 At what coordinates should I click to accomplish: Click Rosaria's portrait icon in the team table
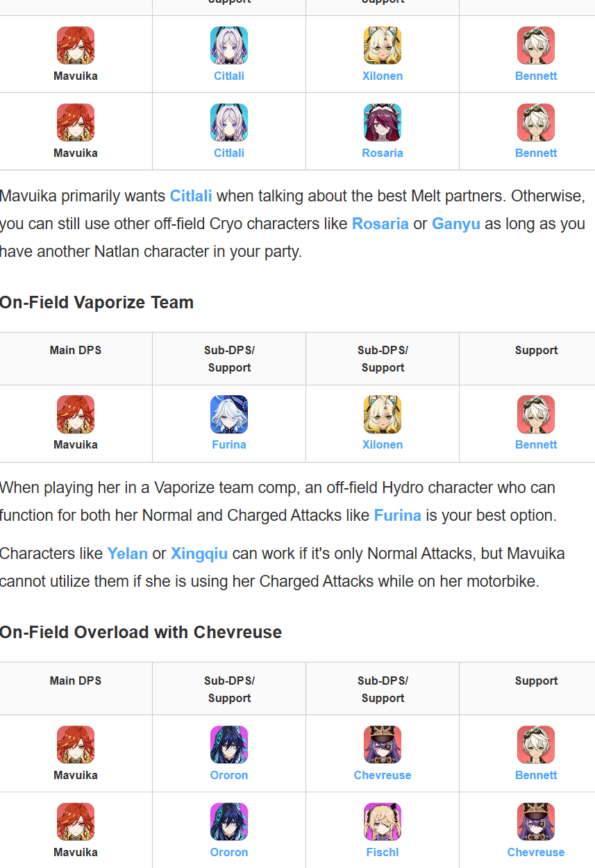(383, 123)
